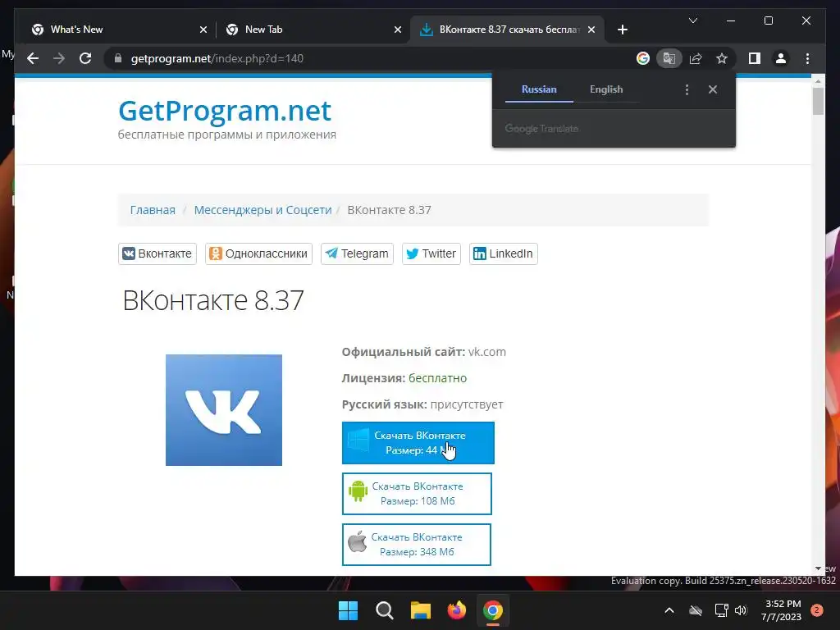Go to Главная breadcrumb link
Image resolution: width=840 pixels, height=630 pixels.
[x=153, y=210]
